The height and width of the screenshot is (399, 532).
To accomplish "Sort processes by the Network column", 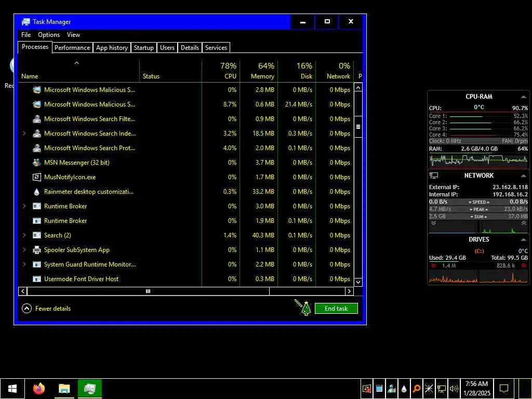I will [335, 71].
